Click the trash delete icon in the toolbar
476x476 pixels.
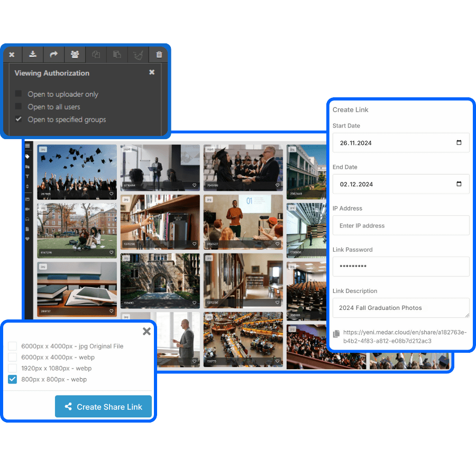(x=159, y=54)
